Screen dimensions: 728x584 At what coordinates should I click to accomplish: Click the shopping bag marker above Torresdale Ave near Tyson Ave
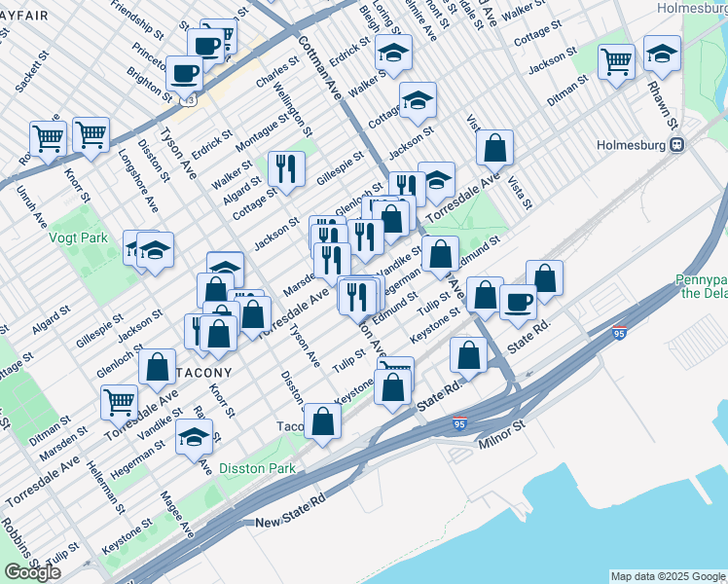(253, 314)
